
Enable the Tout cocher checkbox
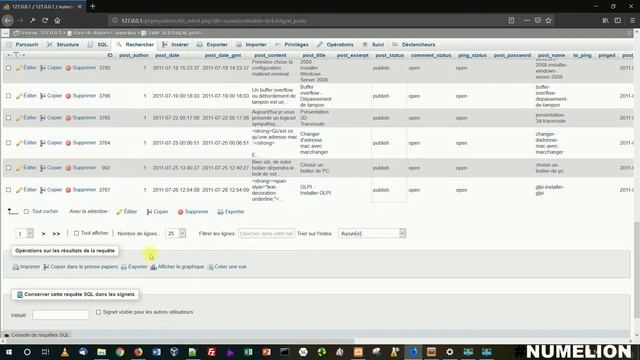click(27, 211)
